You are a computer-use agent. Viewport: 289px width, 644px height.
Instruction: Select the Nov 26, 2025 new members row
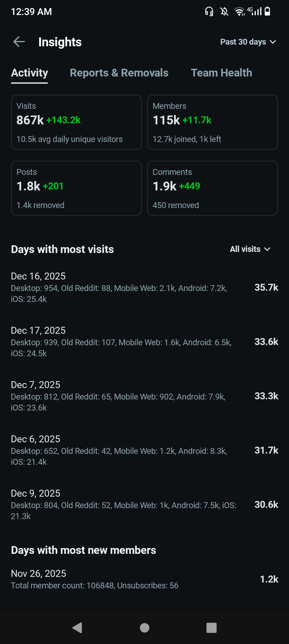(144, 579)
